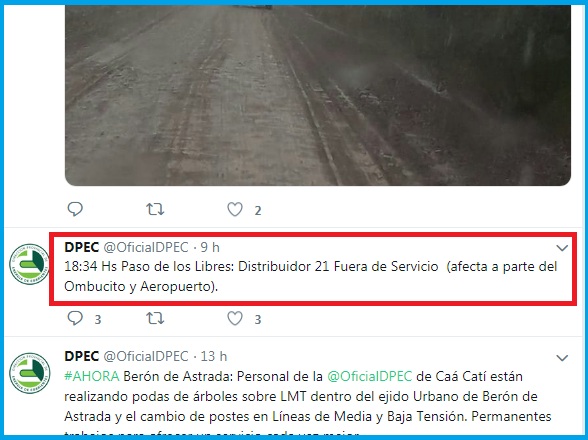Click DPEC name on the 13 h tweet
This screenshot has width=588, height=440.
pos(81,356)
